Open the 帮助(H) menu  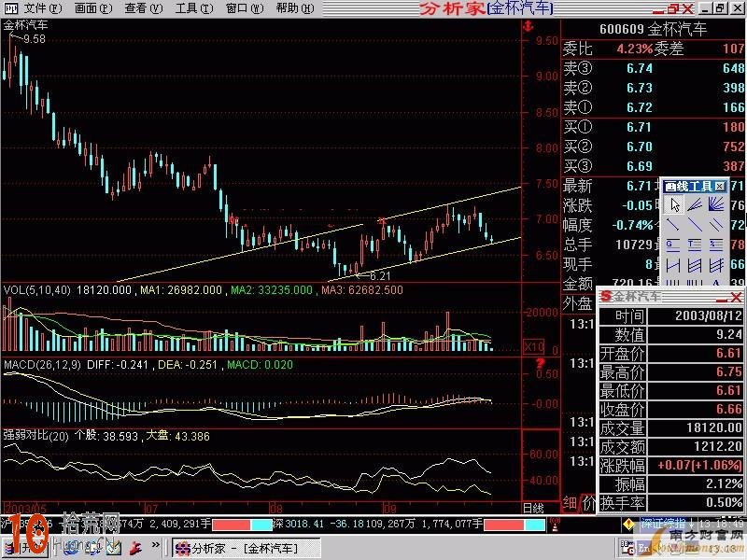point(295,8)
